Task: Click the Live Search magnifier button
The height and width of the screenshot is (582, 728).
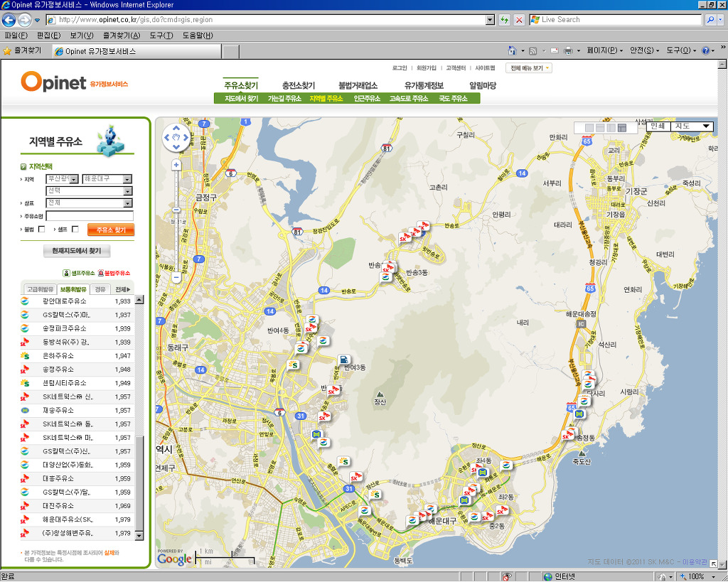Action: pyautogui.click(x=710, y=20)
